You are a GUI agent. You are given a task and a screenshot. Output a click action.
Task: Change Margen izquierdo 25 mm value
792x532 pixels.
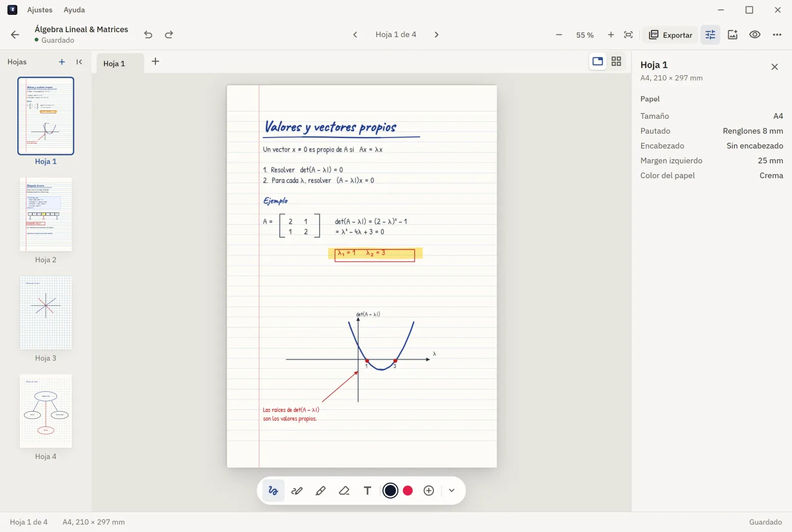712,160
